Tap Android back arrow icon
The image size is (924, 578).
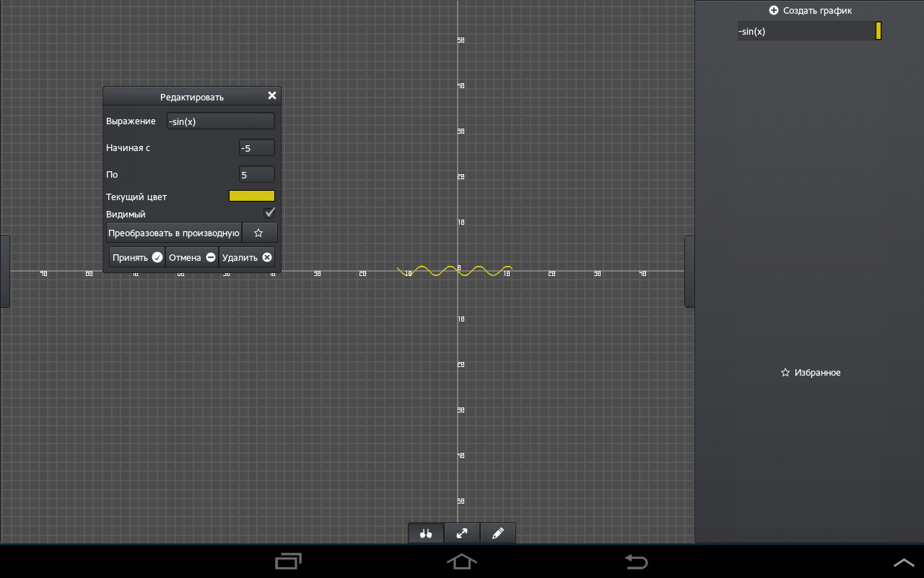point(636,561)
